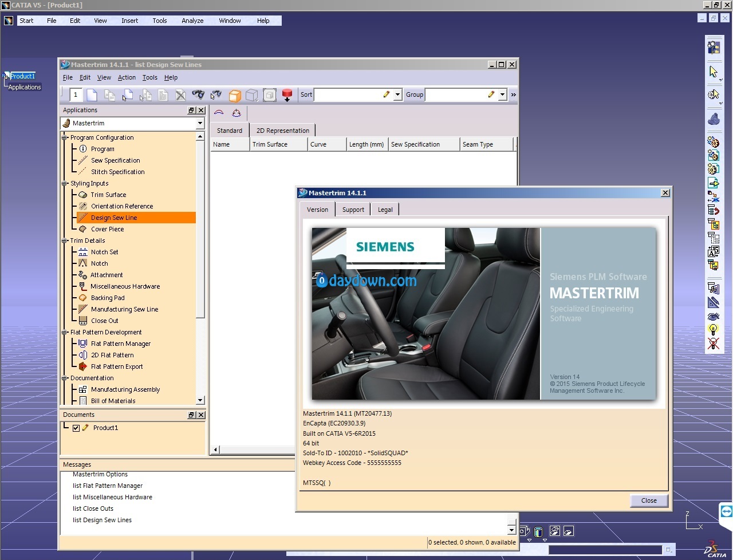Screen dimensions: 733x560
Task: Float the Applications panel with dock button
Action: [191, 111]
